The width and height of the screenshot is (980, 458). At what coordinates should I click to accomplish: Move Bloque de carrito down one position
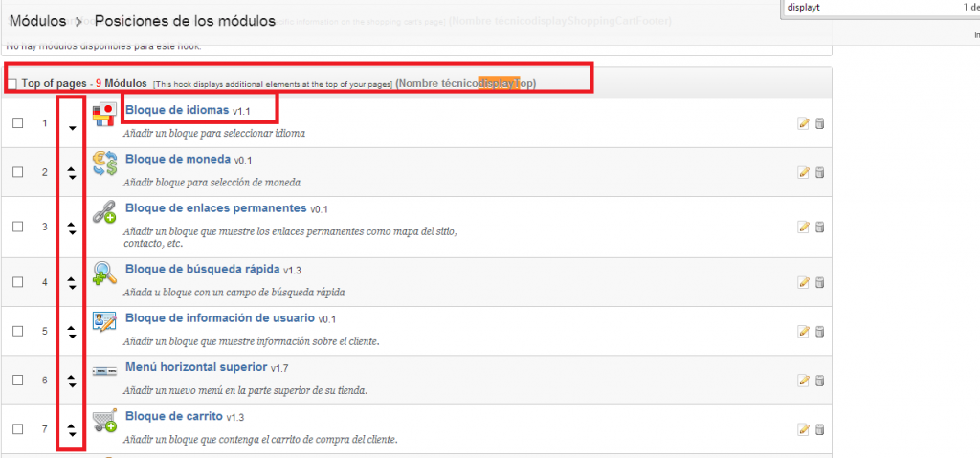tap(72, 434)
